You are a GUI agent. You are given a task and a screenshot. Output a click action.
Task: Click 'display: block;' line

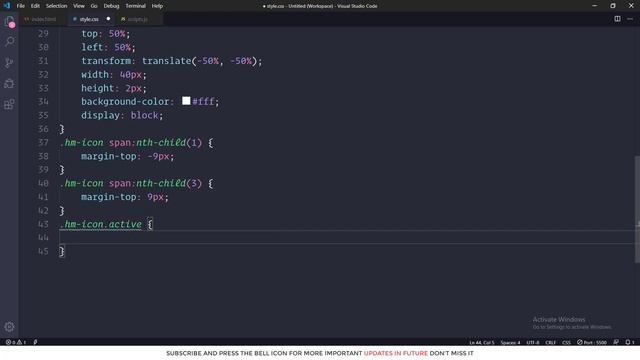[122, 115]
